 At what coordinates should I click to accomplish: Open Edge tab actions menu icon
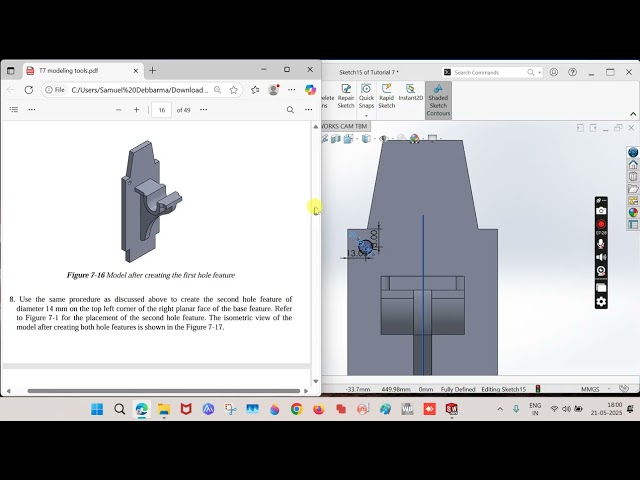(x=11, y=71)
